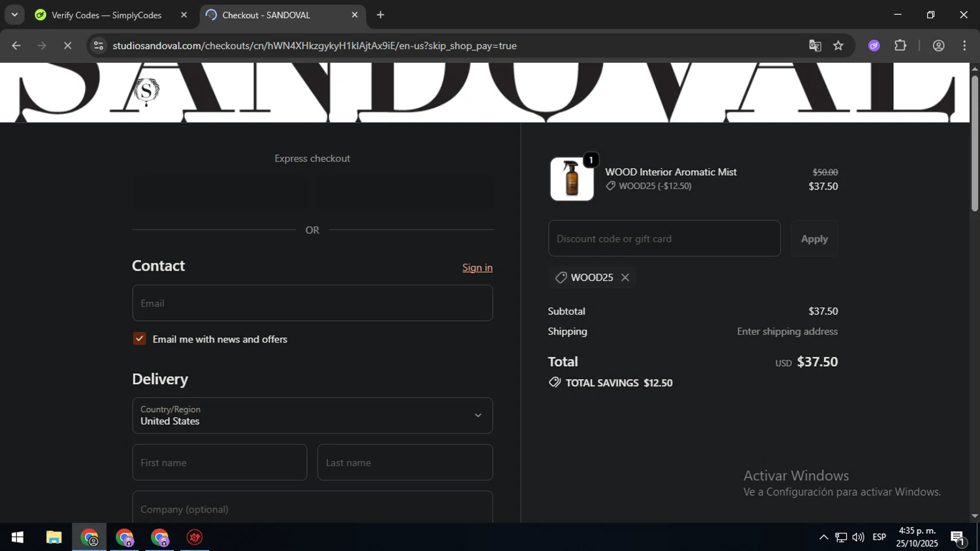Click Enter shipping address text

pos(787,331)
